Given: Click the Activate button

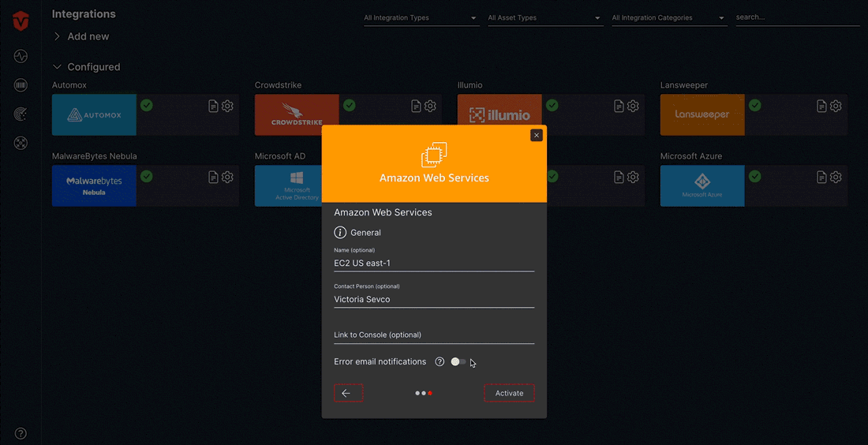Looking at the screenshot, I should pyautogui.click(x=509, y=393).
